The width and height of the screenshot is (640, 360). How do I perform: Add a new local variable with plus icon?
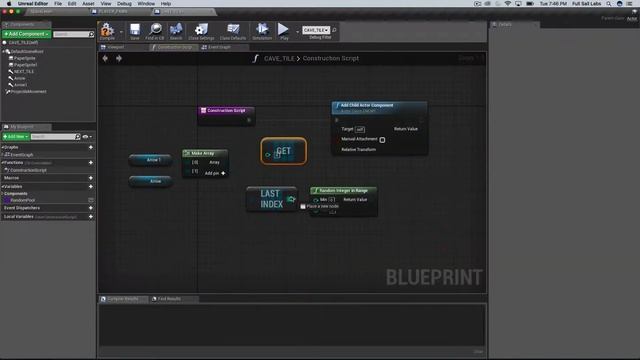click(91, 217)
